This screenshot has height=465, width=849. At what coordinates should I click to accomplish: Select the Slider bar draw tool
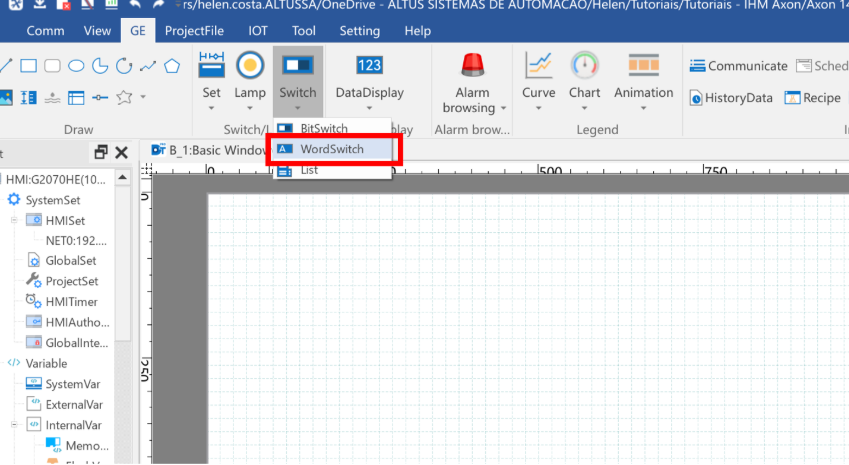[x=100, y=97]
